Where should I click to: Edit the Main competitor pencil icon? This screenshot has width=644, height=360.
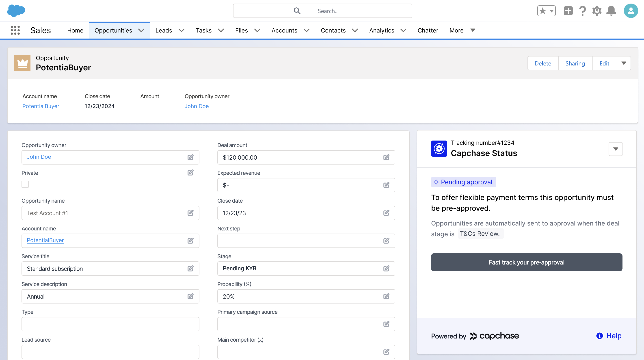click(386, 352)
